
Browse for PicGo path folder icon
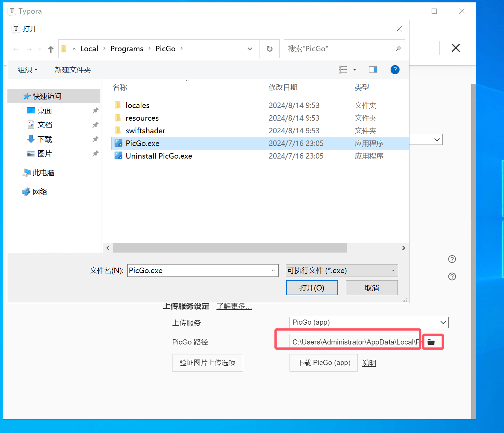pos(431,342)
